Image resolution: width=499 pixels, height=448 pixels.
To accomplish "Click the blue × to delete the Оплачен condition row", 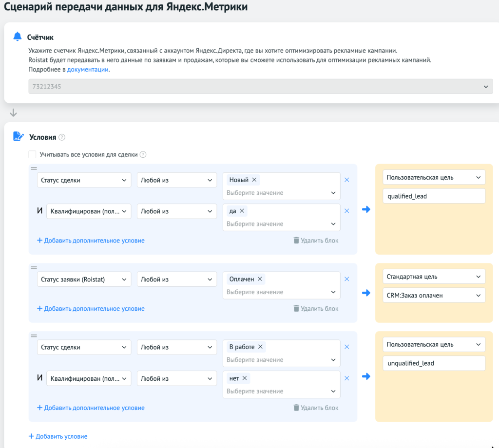I will [x=346, y=279].
